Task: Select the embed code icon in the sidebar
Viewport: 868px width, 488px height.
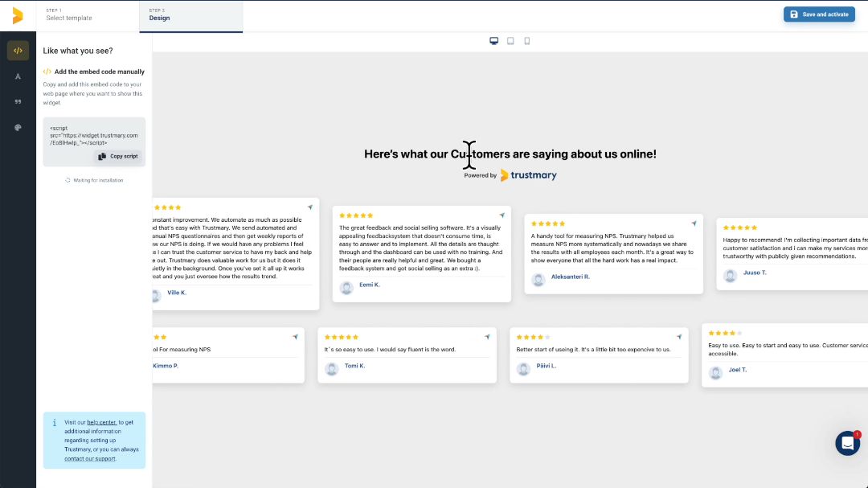Action: 18,50
